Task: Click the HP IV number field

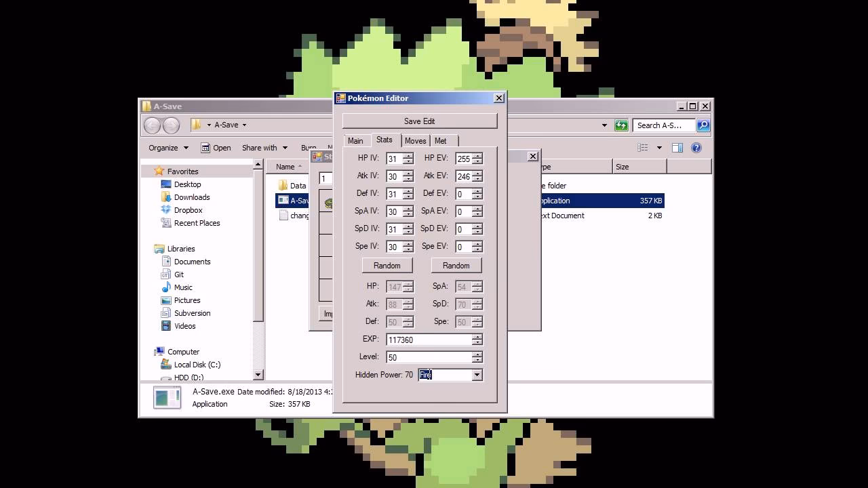Action: [393, 159]
